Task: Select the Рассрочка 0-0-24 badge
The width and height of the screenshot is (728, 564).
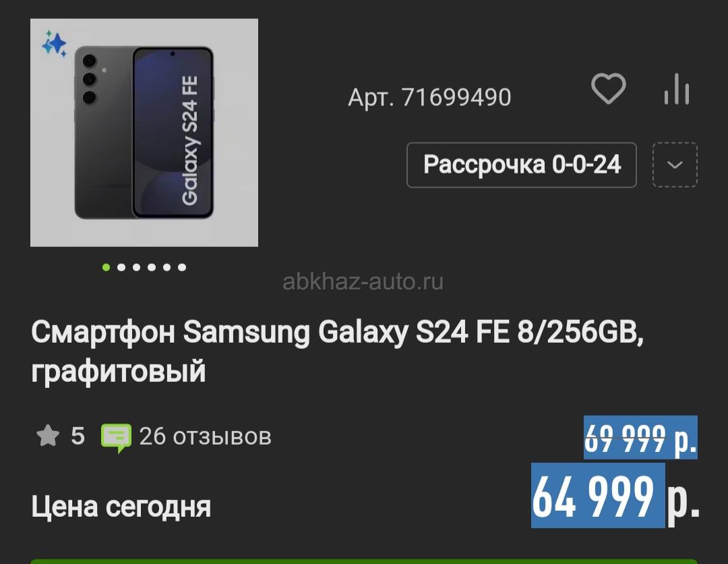Action: pyautogui.click(x=521, y=165)
